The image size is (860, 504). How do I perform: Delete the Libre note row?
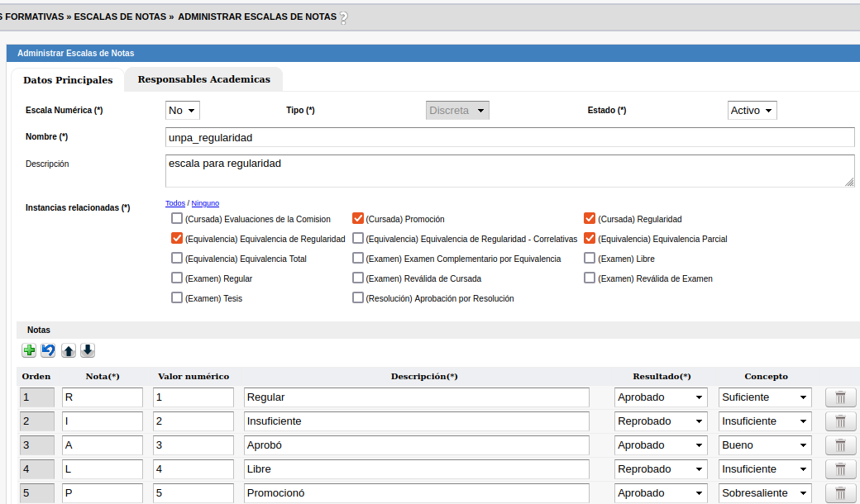point(840,469)
